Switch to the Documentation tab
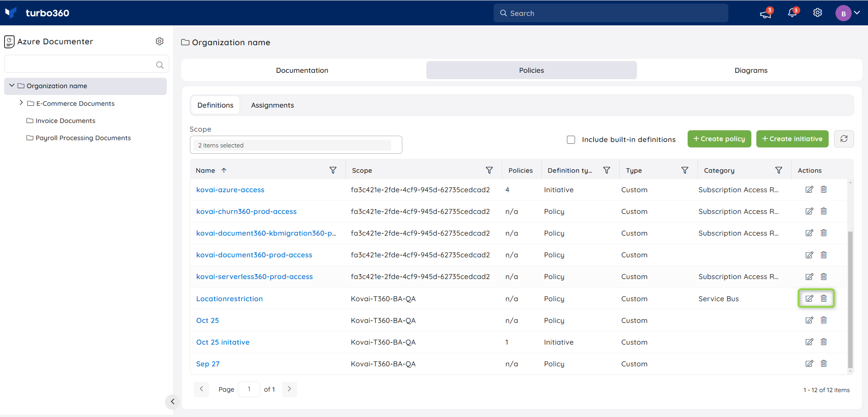This screenshot has height=417, width=868. (302, 70)
